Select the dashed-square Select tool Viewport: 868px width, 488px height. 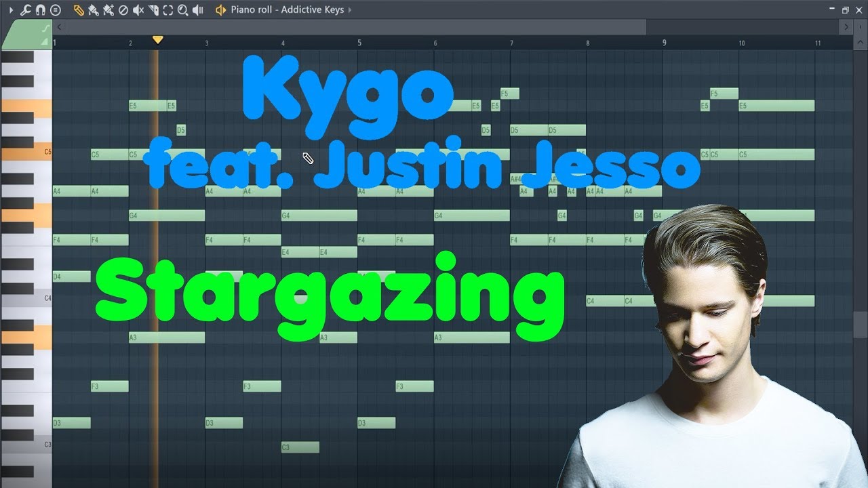click(168, 10)
